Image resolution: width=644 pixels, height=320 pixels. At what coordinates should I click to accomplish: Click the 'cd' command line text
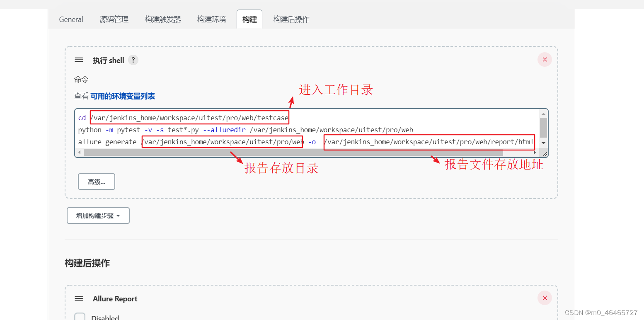[183, 118]
